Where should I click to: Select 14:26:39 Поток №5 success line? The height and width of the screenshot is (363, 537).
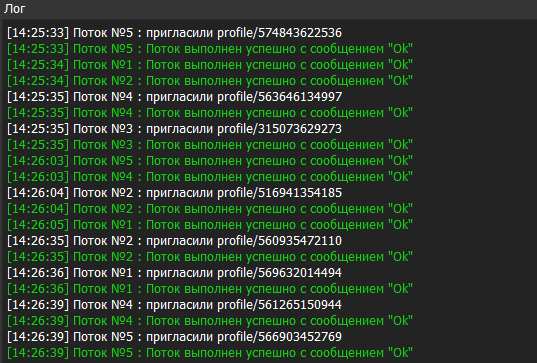point(210,353)
